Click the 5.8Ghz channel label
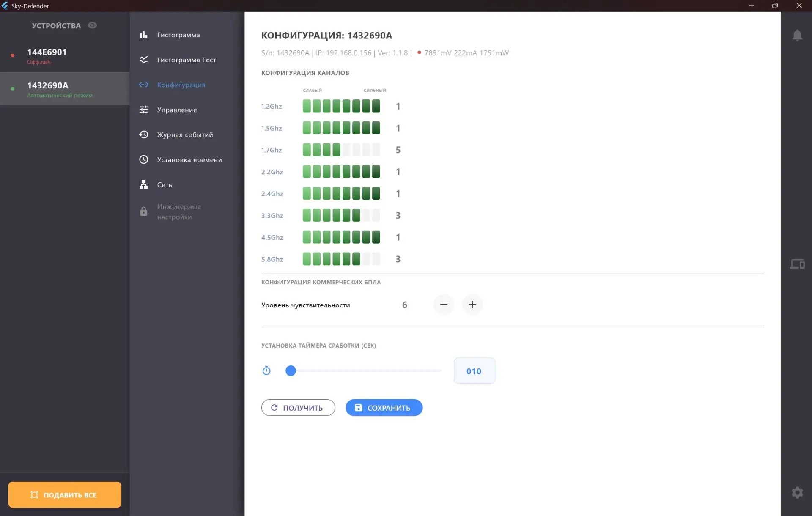 272,259
